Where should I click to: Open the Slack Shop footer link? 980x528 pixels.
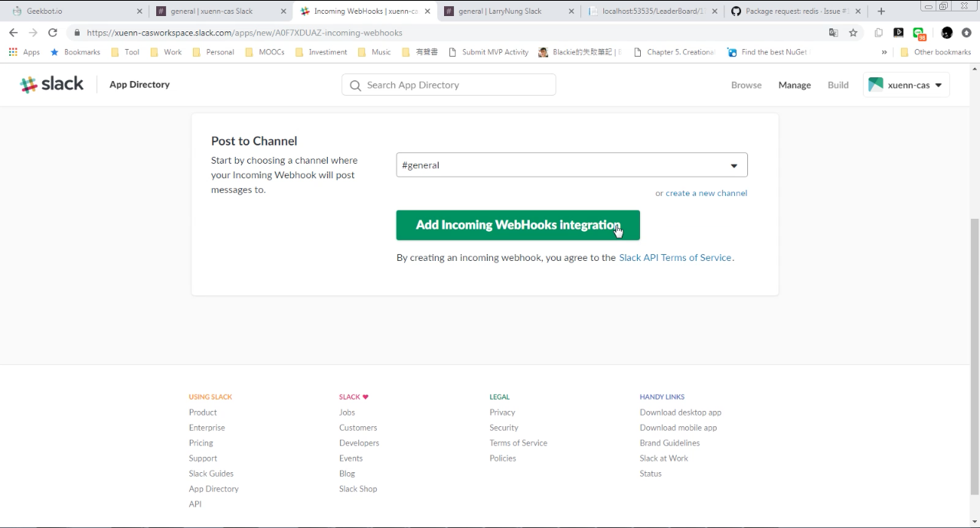(x=358, y=489)
